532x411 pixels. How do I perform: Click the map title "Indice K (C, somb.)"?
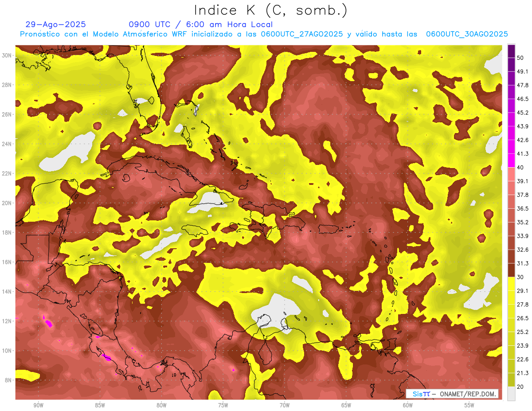271,10
